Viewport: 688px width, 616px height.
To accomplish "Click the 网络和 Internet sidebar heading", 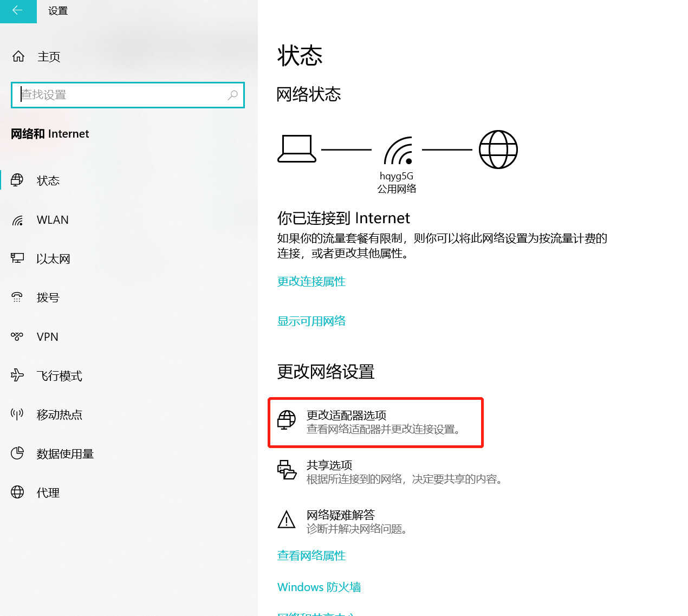I will coord(50,134).
